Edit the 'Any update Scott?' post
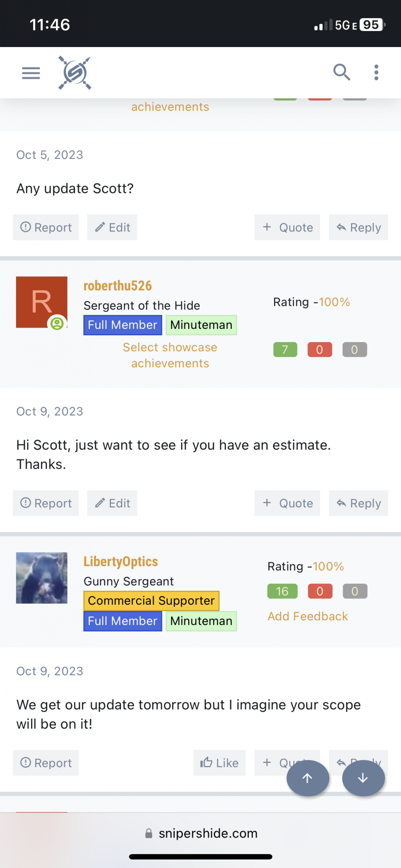401x868 pixels. coord(112,228)
